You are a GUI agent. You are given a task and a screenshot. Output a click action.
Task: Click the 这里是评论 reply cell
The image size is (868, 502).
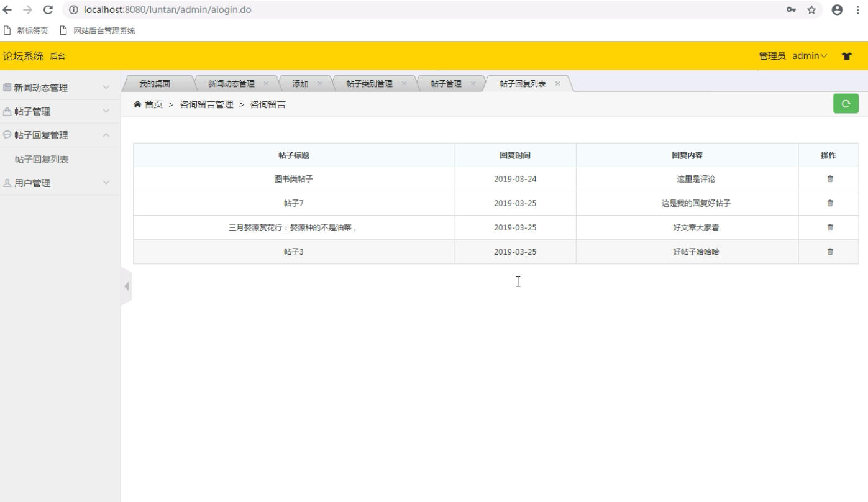(687, 179)
